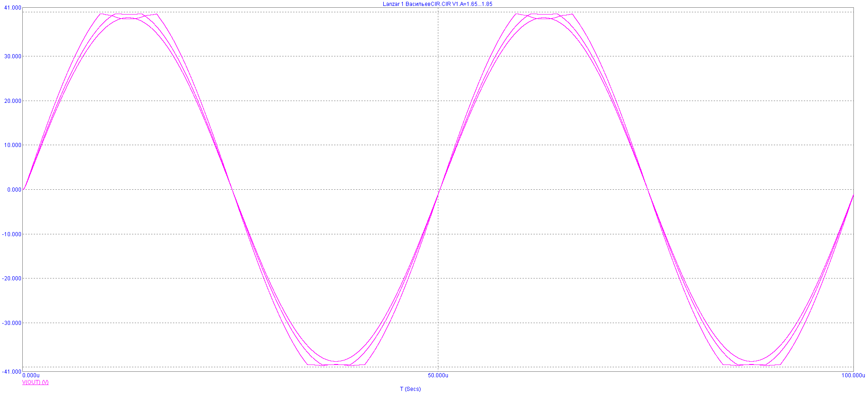
Task: Click the 30.000 y-axis tick label
Action: coord(13,56)
